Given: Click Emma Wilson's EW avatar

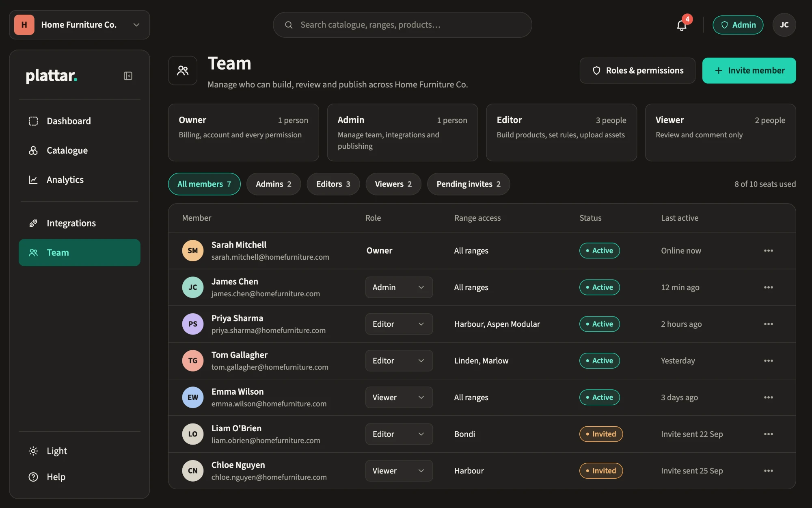Looking at the screenshot, I should point(192,397).
